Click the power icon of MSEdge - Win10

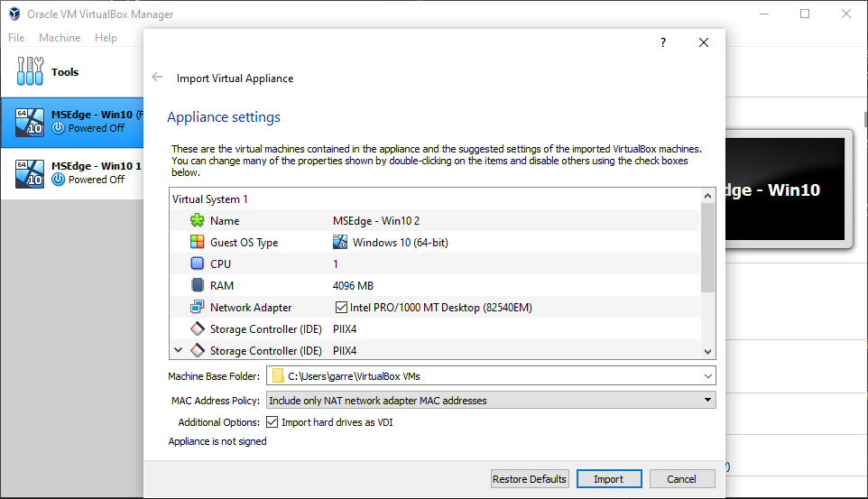(x=58, y=128)
